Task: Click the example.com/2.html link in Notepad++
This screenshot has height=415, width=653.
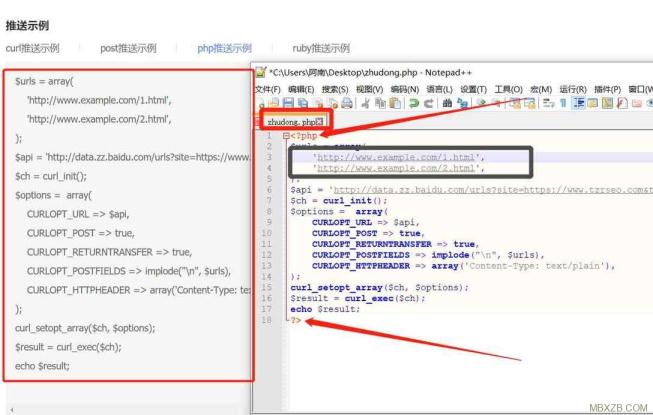Action: coord(396,168)
